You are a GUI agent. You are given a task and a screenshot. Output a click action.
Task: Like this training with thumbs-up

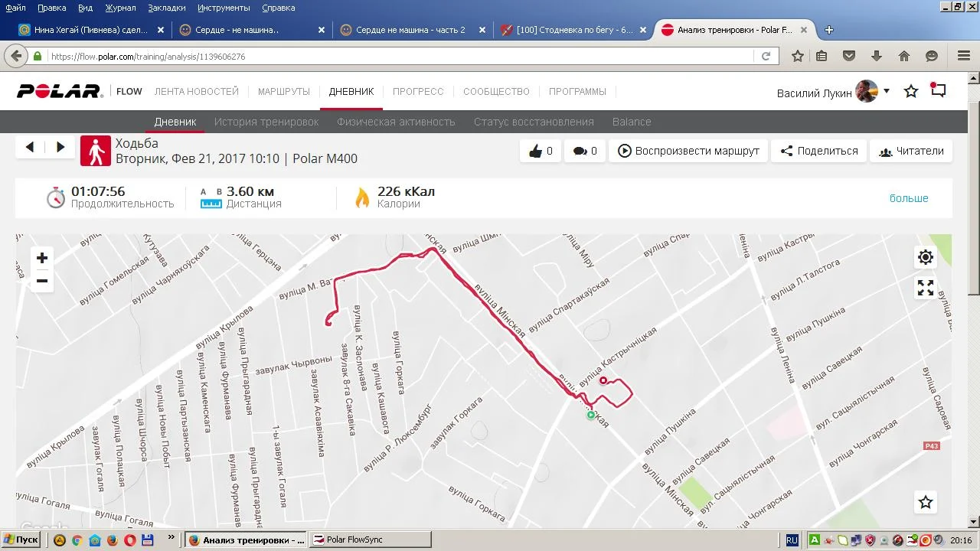click(x=541, y=151)
